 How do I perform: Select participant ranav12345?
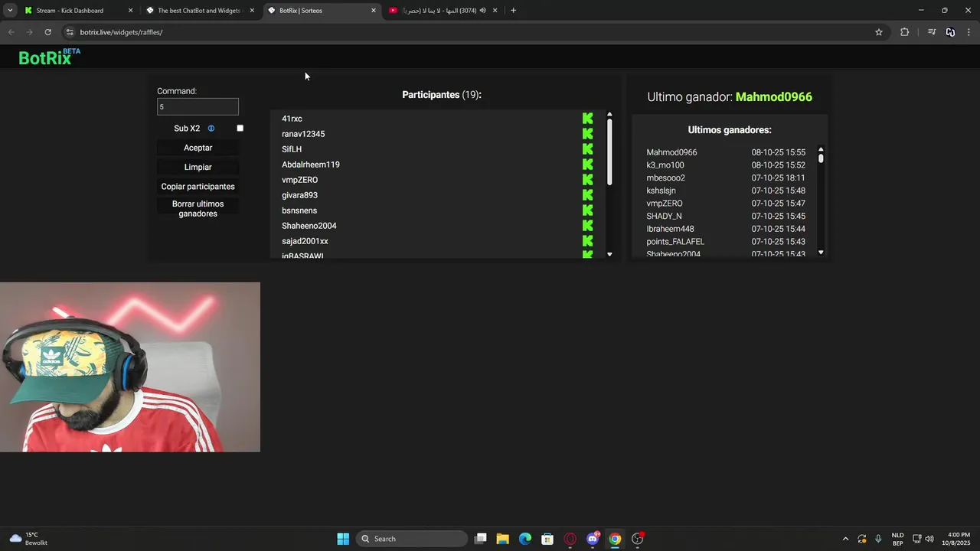(303, 134)
